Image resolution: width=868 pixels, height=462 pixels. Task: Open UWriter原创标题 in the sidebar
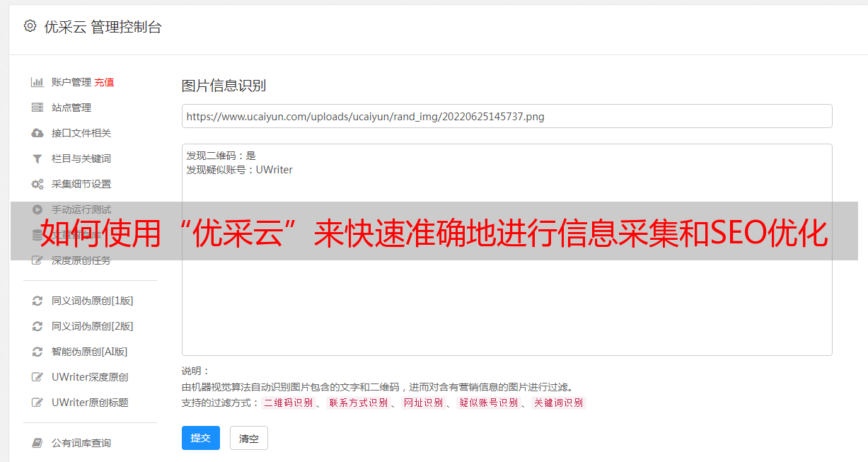(x=90, y=403)
